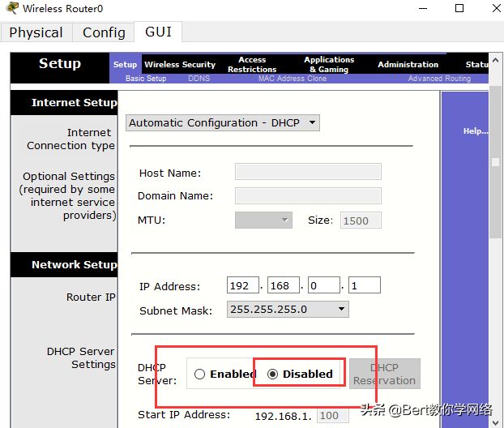Screen dimensions: 504x428
Task: Click the Wireless Router0 window icon
Action: (x=12, y=8)
